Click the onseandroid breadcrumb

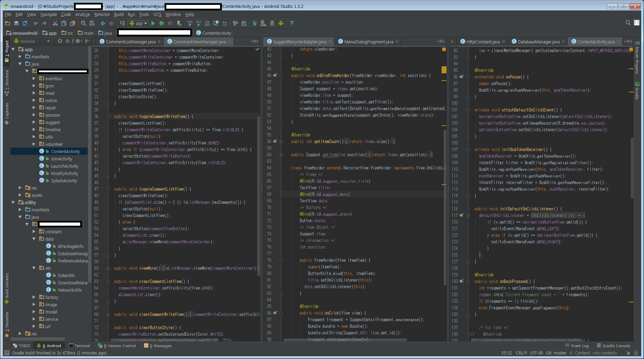coord(22,33)
